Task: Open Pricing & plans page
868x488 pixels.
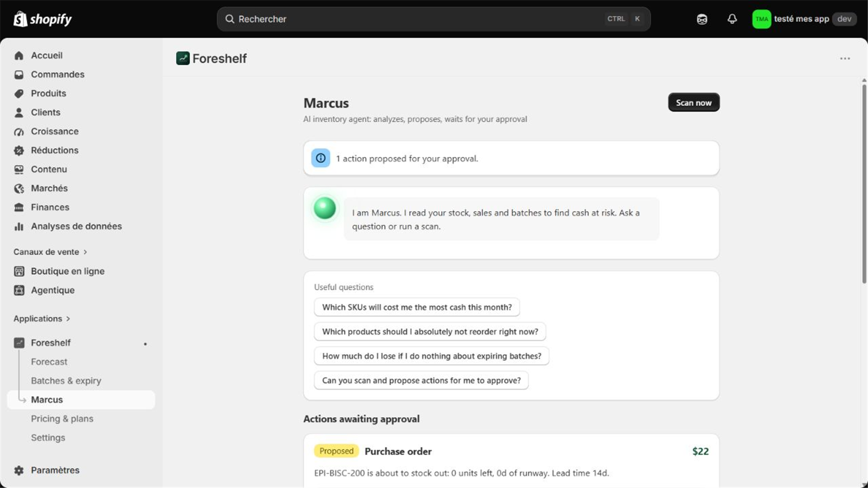Action: pos(62,419)
